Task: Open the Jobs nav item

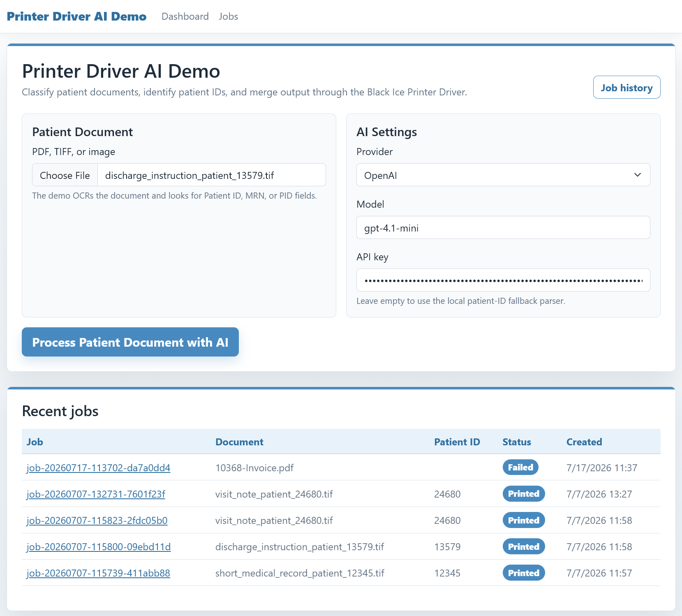Action: point(228,16)
